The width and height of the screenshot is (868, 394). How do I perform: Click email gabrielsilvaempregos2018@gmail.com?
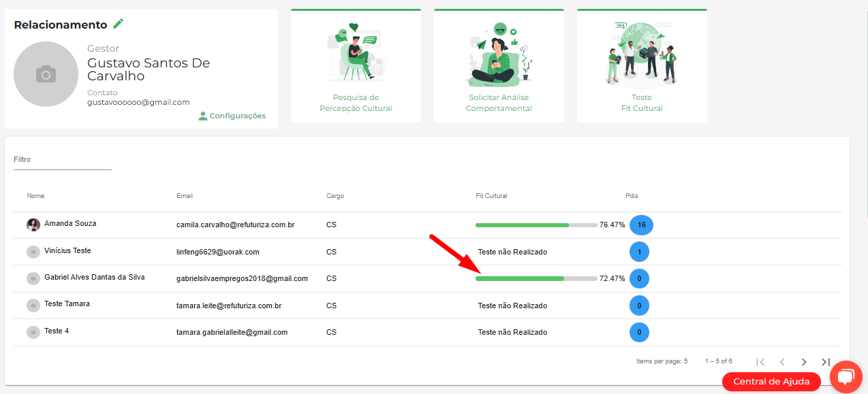point(242,278)
